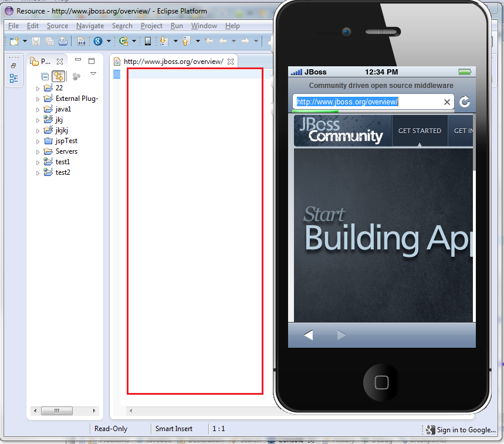Click the phone browser back arrow
Image resolution: width=504 pixels, height=444 pixels.
(308, 335)
